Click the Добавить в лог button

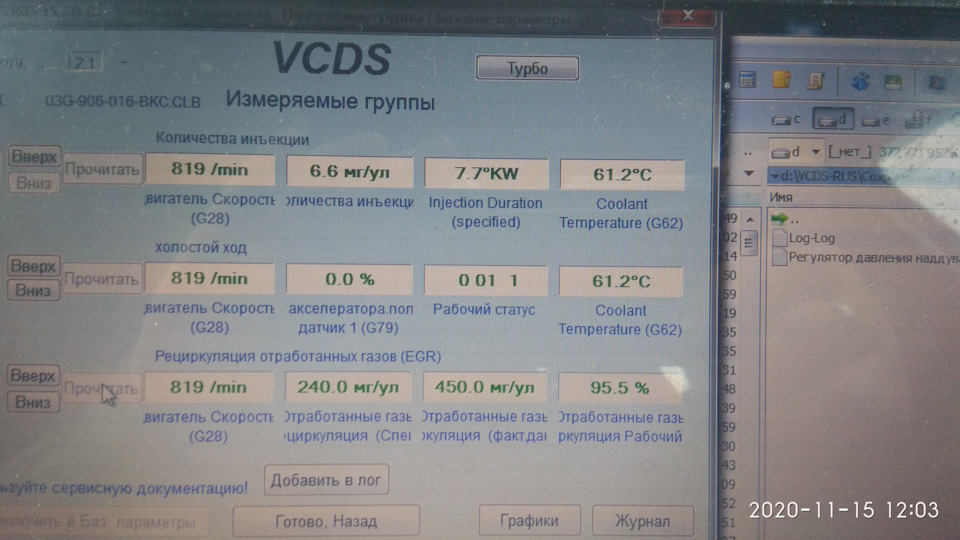pos(326,480)
